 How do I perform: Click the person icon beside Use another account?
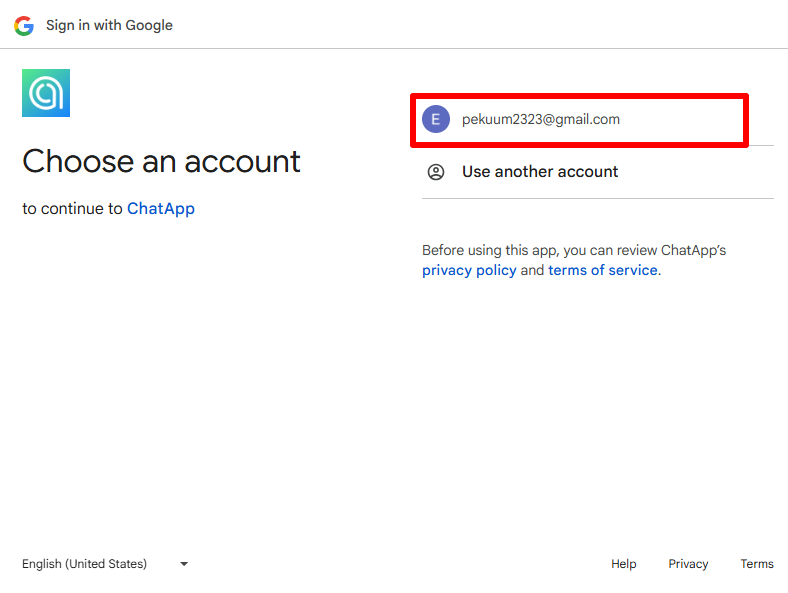click(436, 172)
